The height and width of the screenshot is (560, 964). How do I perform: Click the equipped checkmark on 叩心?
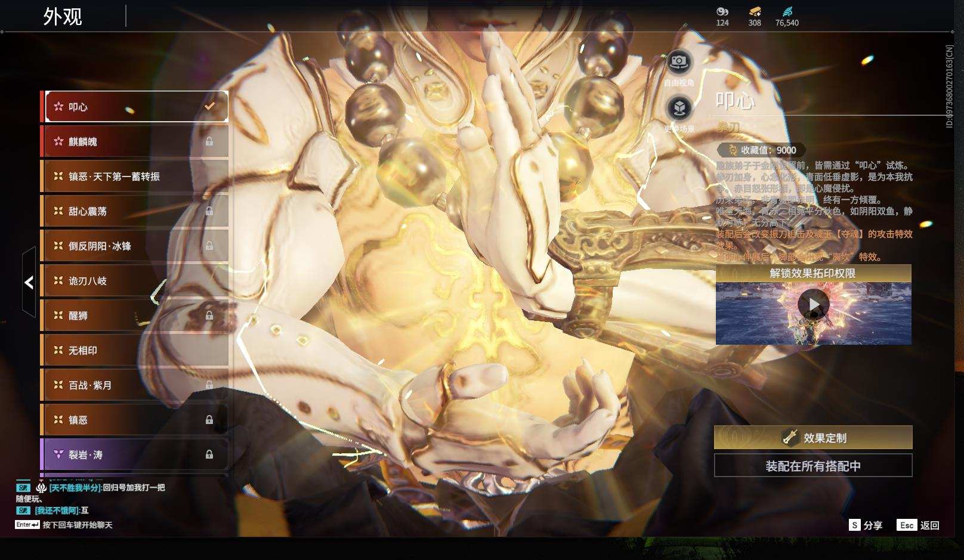[x=209, y=106]
